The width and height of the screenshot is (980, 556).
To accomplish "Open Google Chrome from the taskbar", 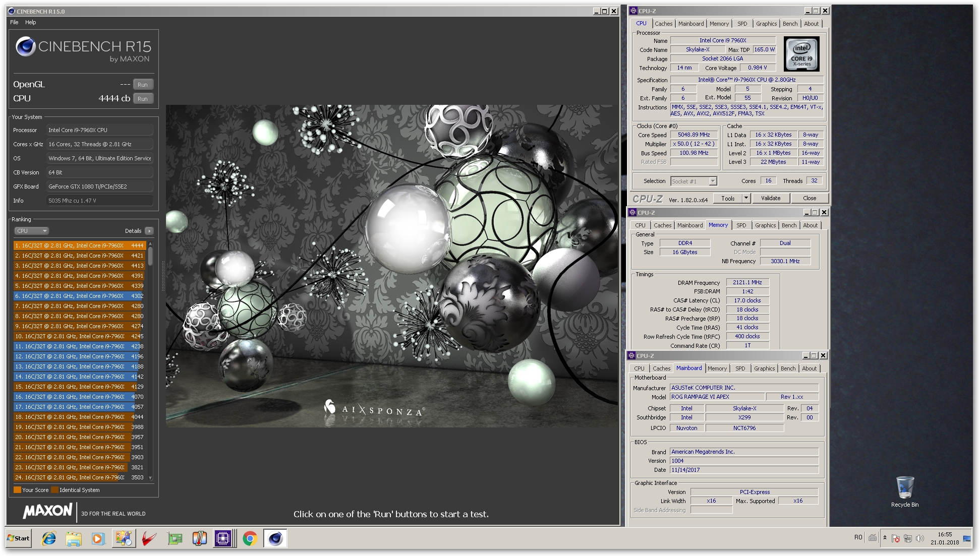I will (250, 538).
